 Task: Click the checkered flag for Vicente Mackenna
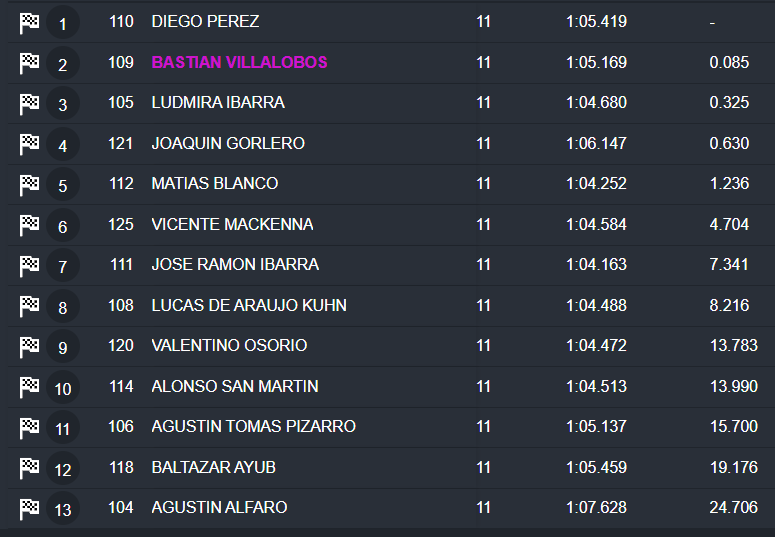30,225
